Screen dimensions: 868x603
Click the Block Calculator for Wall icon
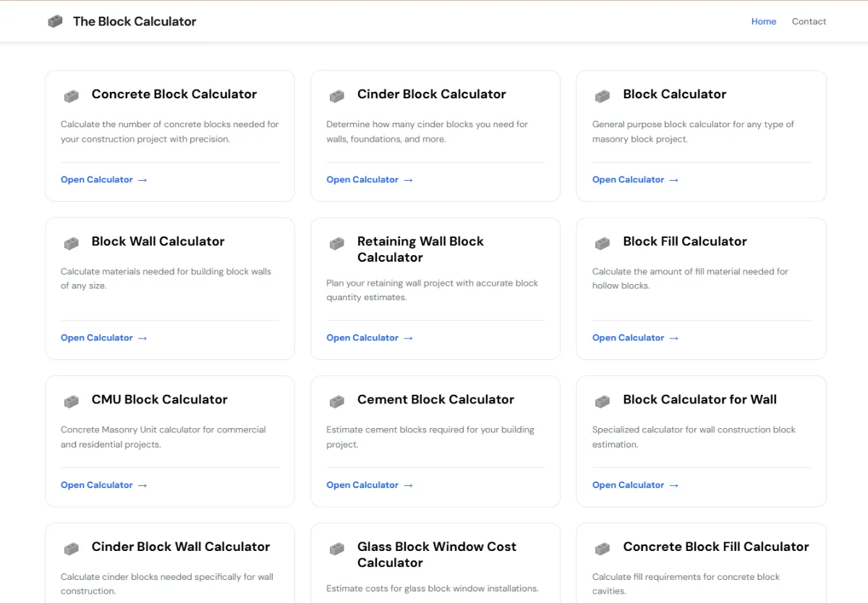[x=603, y=401]
